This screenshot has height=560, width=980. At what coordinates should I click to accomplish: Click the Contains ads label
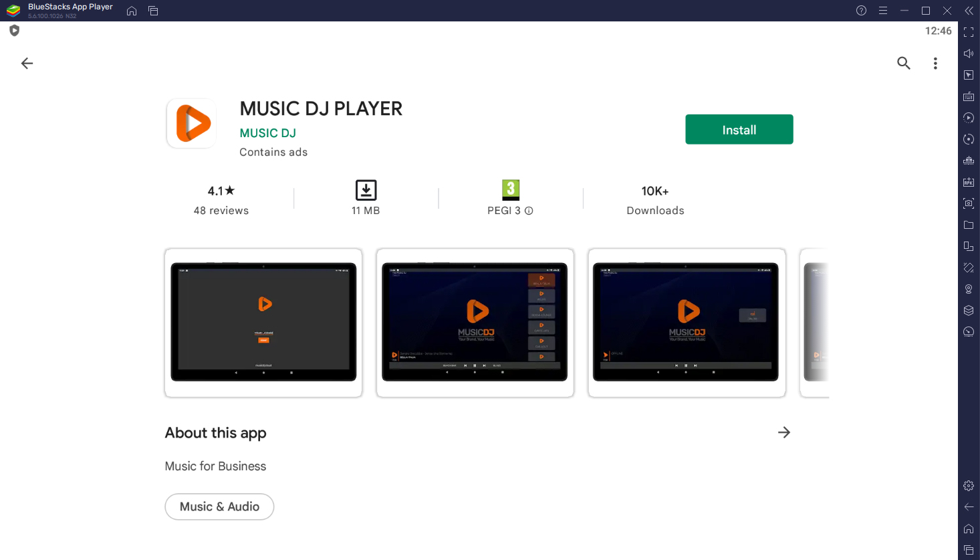point(273,152)
